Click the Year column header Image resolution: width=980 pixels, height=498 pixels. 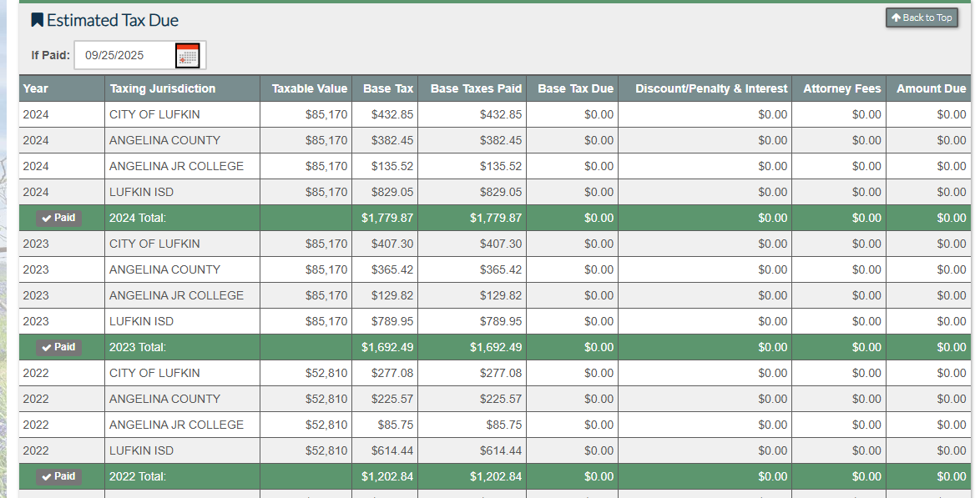pyautogui.click(x=36, y=88)
